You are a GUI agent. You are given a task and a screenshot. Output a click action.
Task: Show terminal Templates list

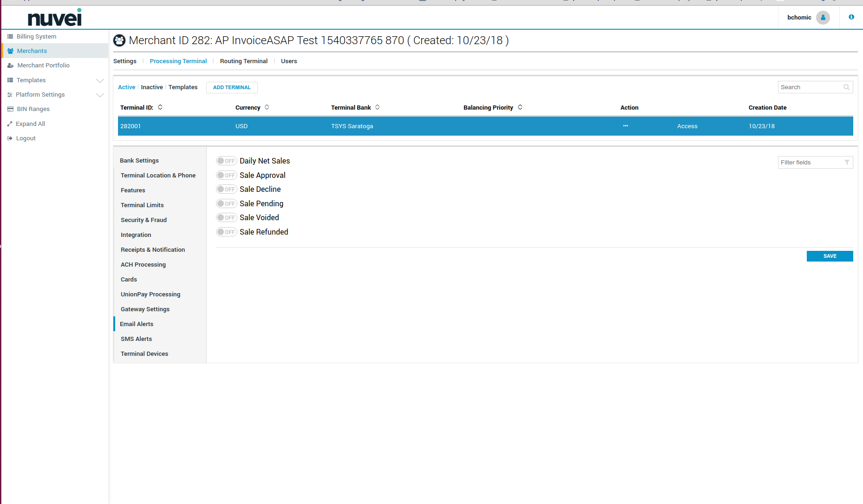coord(183,87)
